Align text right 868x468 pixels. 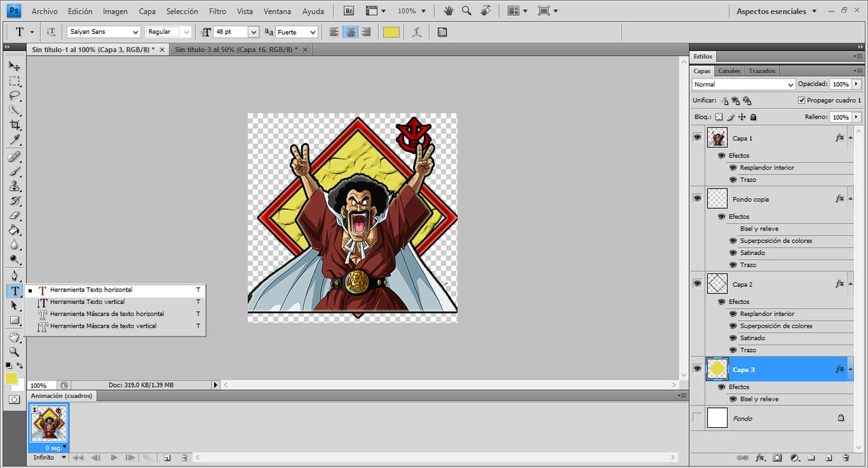coord(366,32)
